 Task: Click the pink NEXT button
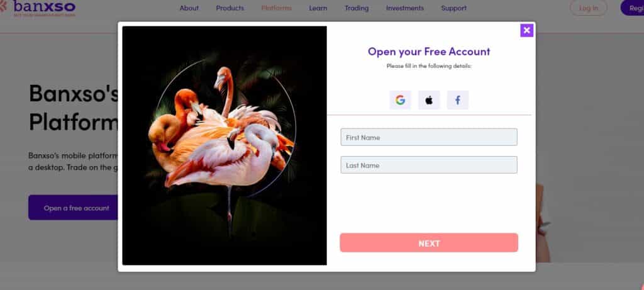click(429, 243)
